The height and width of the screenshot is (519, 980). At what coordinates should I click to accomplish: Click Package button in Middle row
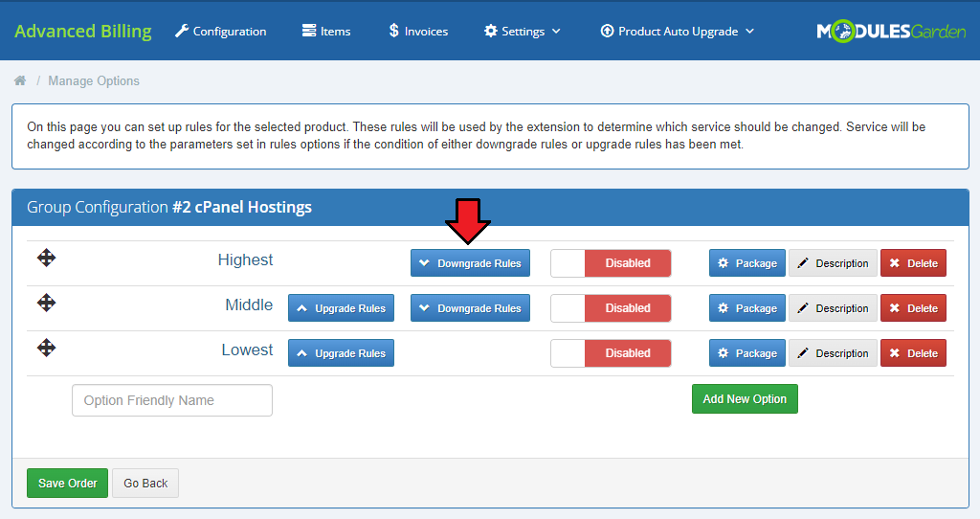[746, 308]
